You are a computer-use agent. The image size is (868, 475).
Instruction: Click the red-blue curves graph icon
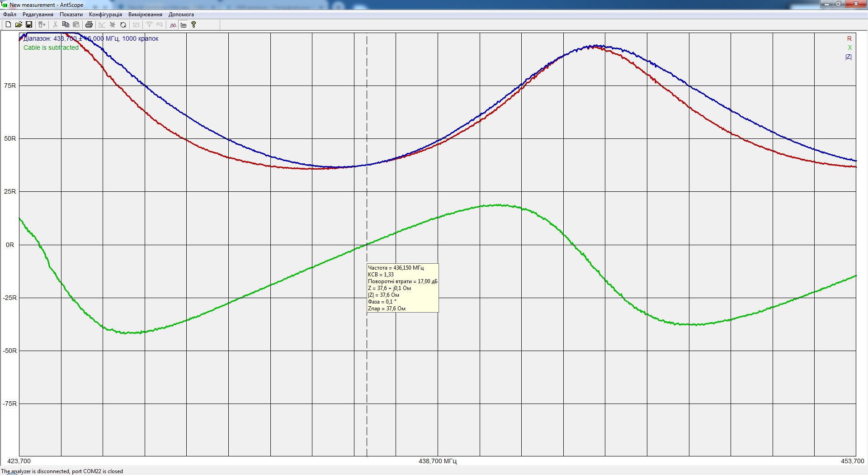coord(173,25)
